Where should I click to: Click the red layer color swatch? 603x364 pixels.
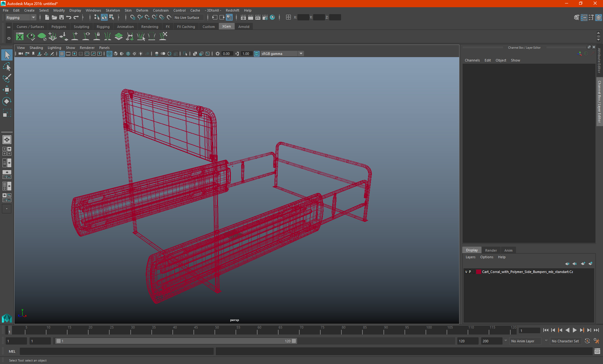(478, 272)
